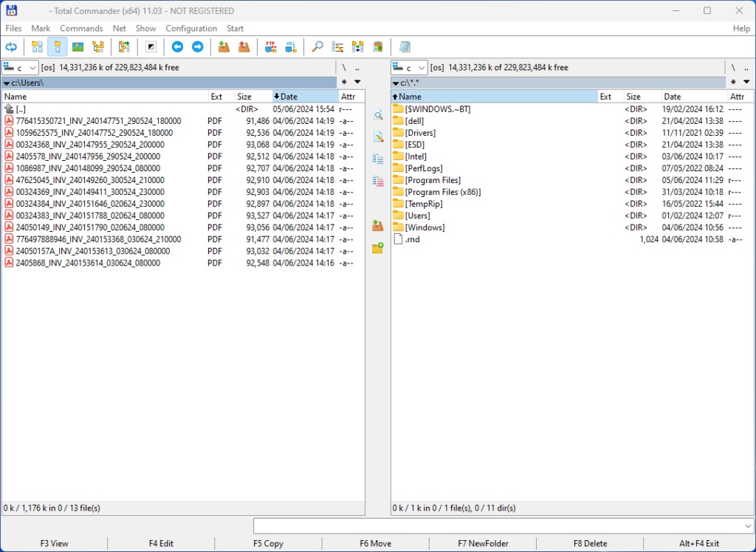Viewport: 756px width, 552px height.
Task: Click the F8 Delete button
Action: click(590, 543)
